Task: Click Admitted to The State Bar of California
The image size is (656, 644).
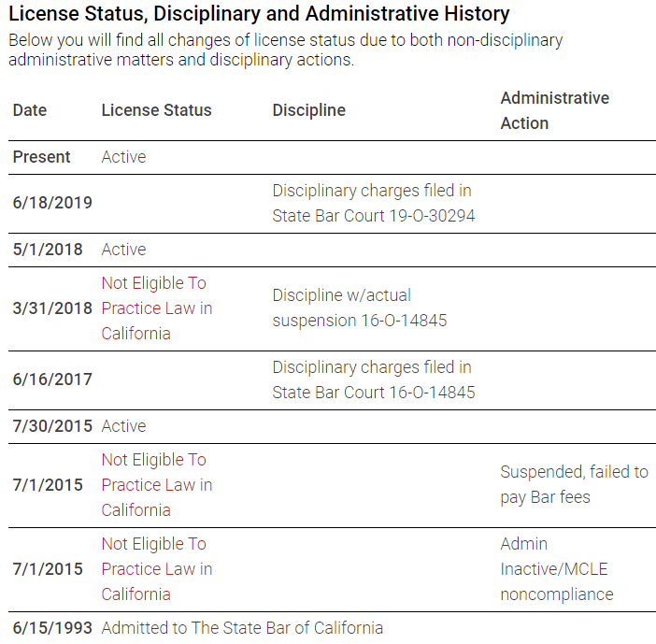Action: pyautogui.click(x=242, y=628)
